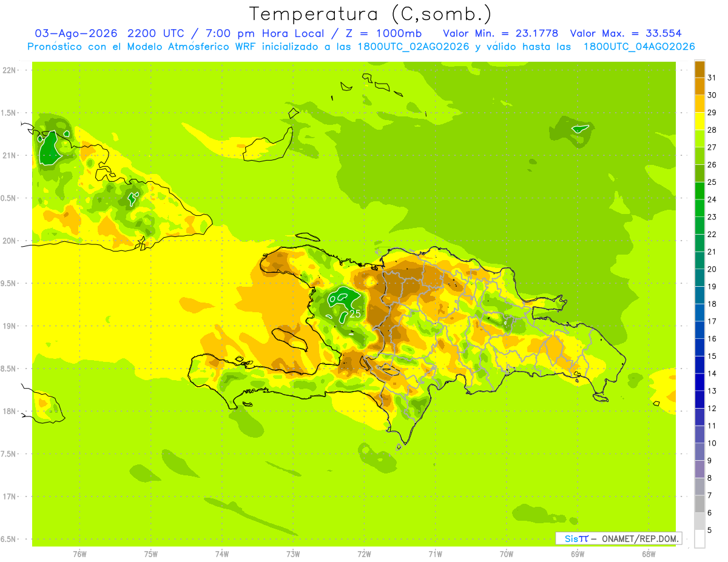Click the green swatch between 25 and 26
The image size is (728, 562).
point(699,173)
